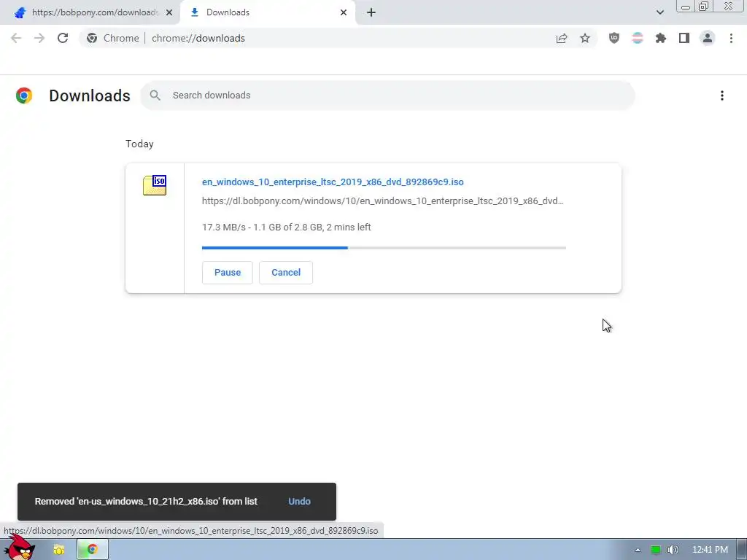Close the bobpony.com tab
This screenshot has height=560, width=747.
pyautogui.click(x=169, y=12)
